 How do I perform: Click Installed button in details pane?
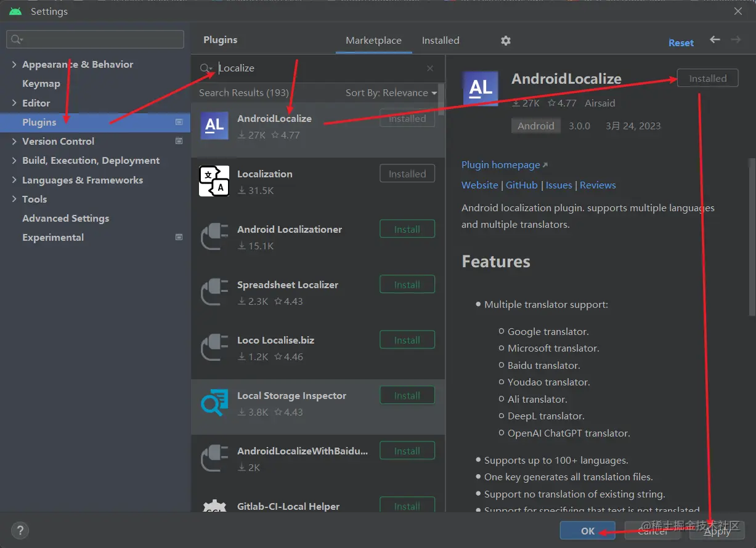pyautogui.click(x=707, y=78)
